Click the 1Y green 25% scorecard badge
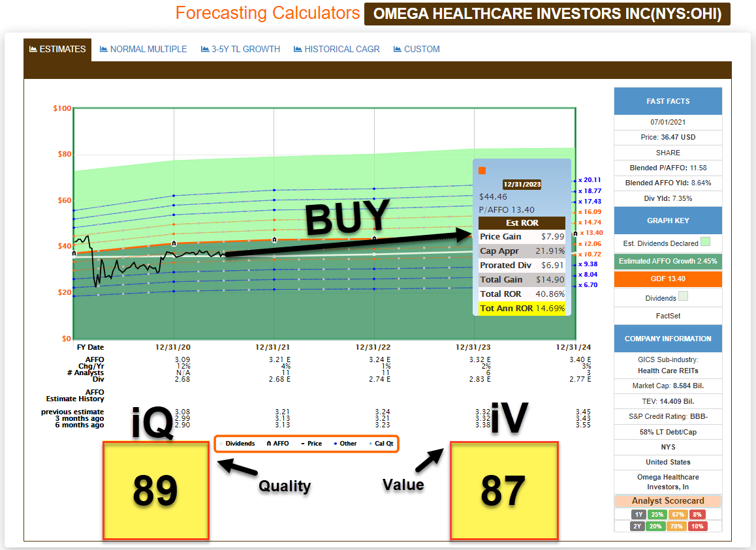This screenshot has width=756, height=550. click(657, 514)
